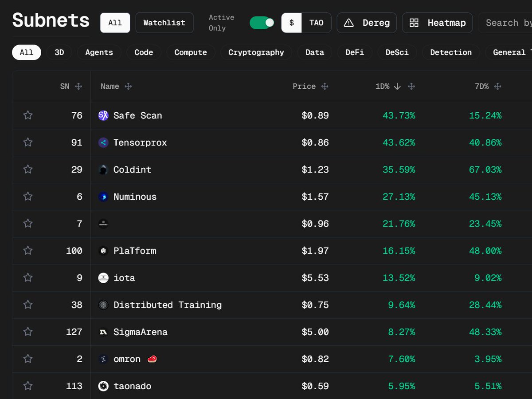
Task: Click the Search input field
Action: (505, 23)
